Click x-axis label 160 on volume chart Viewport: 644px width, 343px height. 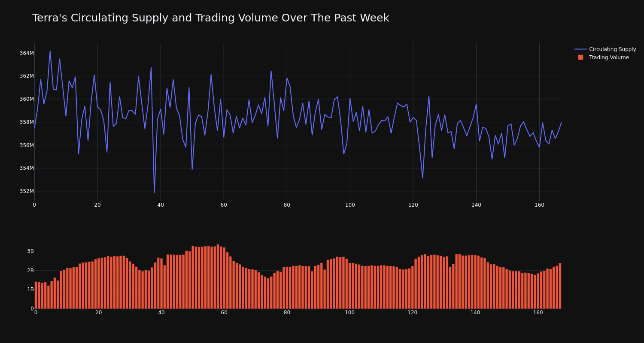click(538, 313)
